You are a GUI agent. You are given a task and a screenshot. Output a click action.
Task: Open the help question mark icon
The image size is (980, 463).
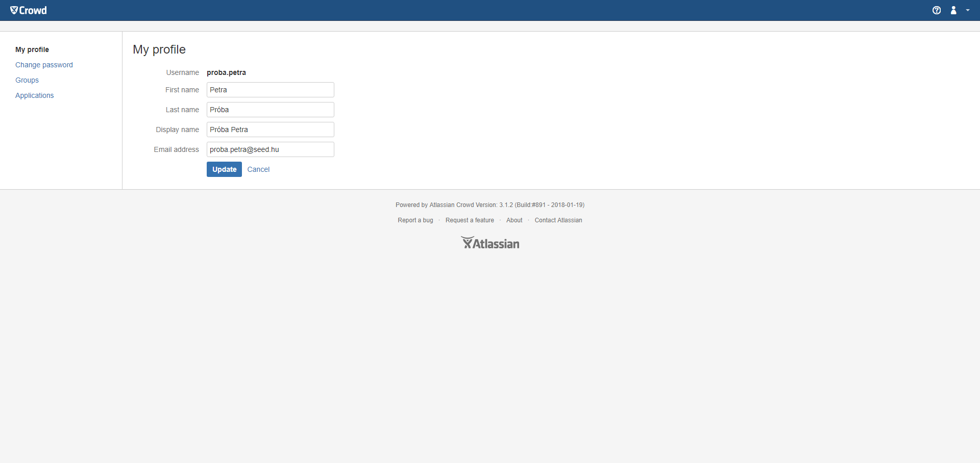(937, 10)
